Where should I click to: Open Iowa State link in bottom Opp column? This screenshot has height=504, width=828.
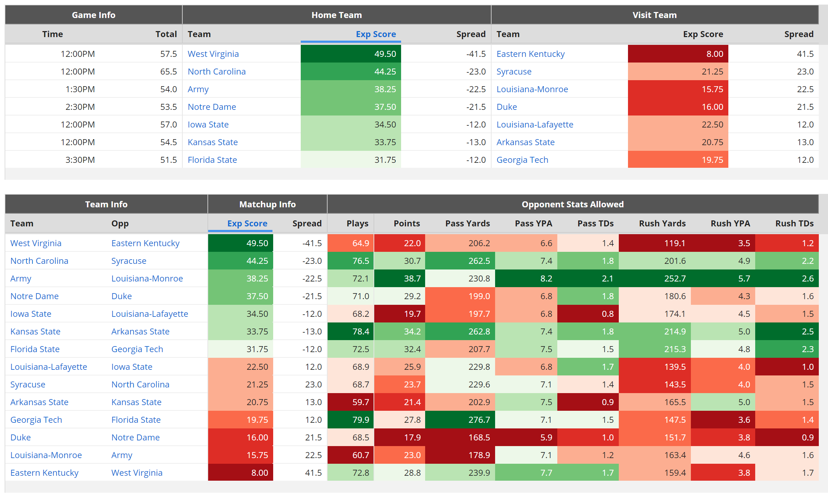[132, 367]
